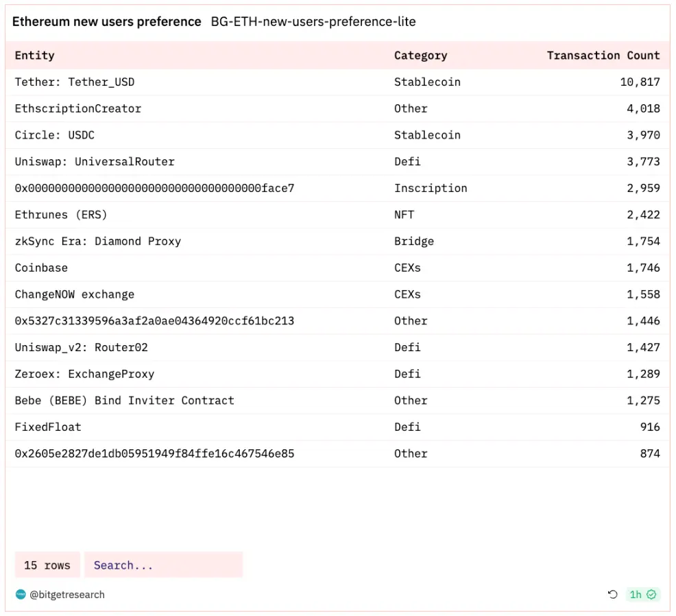Select the zkSync Era: Diamond Proxy cell
The width and height of the screenshot is (676, 616).
[x=98, y=241]
